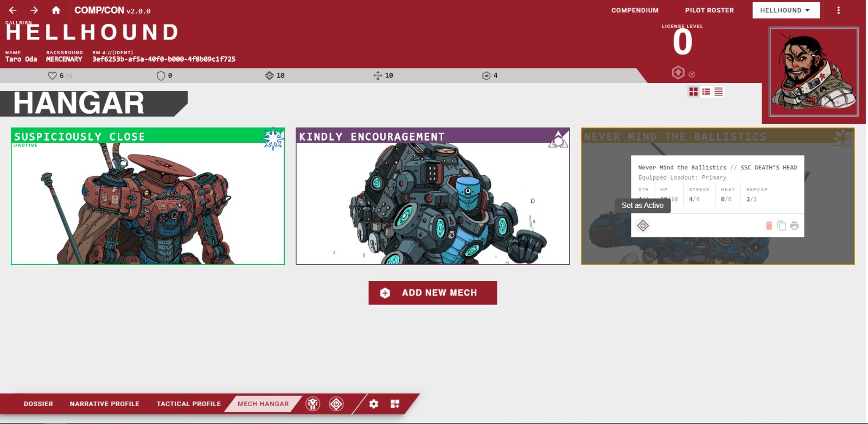
Task: Duplicate Never Mind the Ballistics mech
Action: click(782, 225)
